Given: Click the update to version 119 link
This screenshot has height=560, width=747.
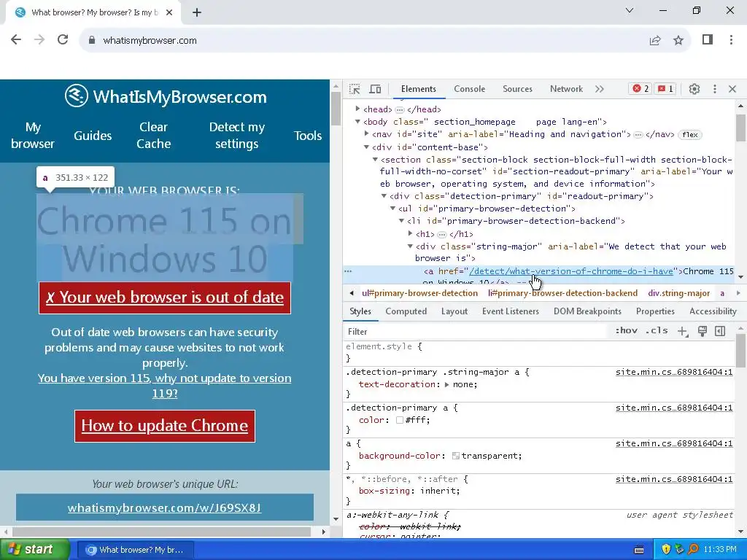Looking at the screenshot, I should tap(164, 386).
